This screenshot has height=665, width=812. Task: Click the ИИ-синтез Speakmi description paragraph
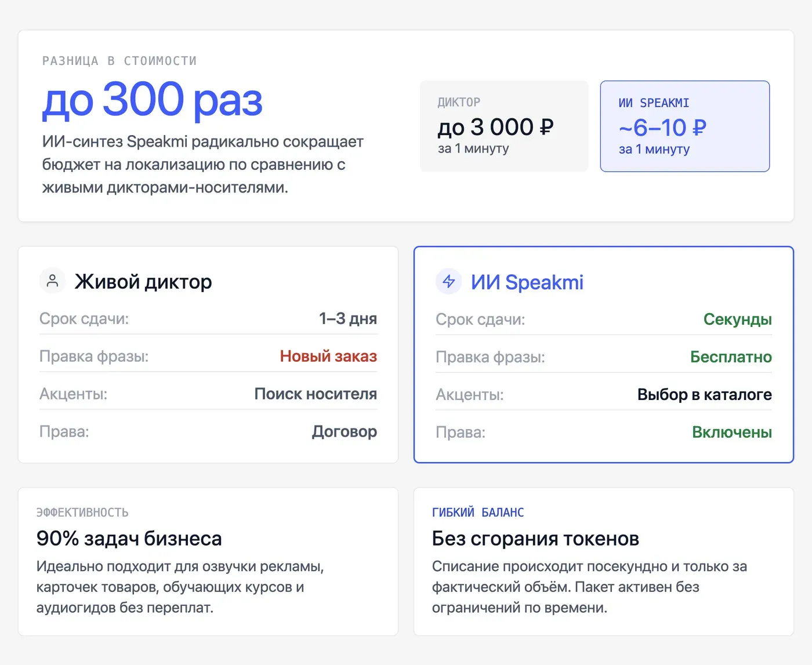[203, 165]
